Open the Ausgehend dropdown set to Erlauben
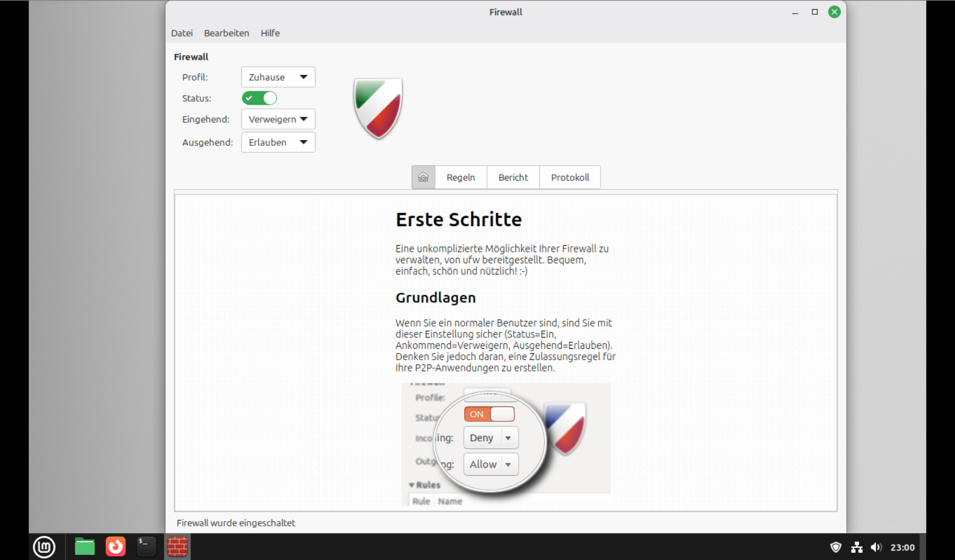The height and width of the screenshot is (560, 955). [278, 142]
